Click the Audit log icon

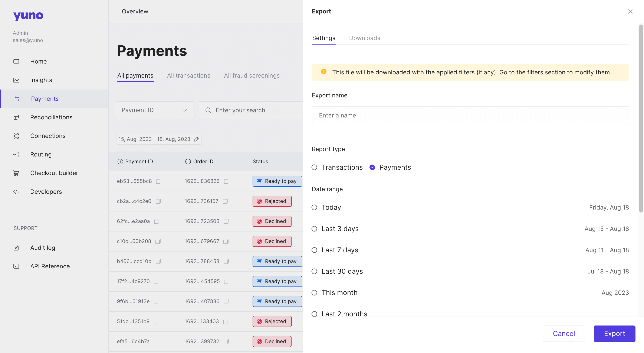point(16,248)
